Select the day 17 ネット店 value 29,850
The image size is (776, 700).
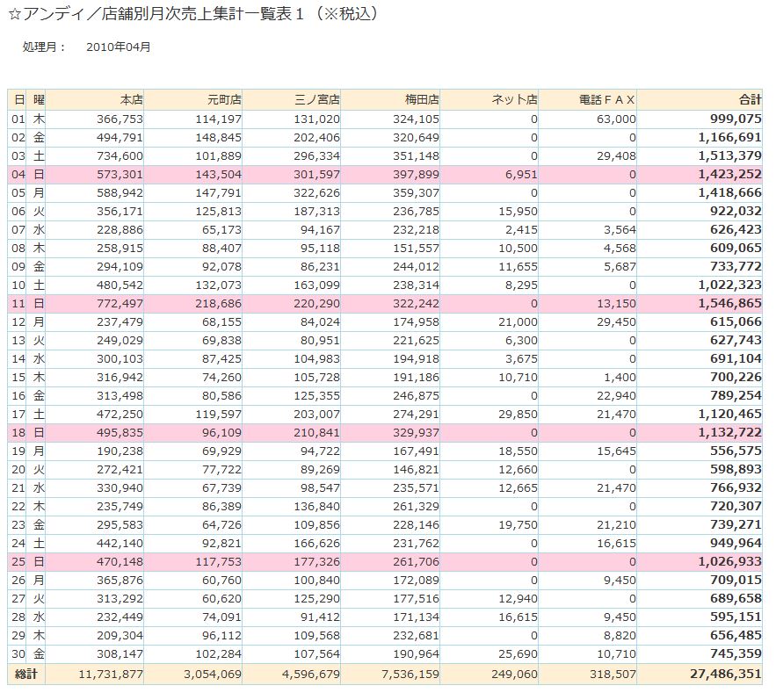pos(519,415)
